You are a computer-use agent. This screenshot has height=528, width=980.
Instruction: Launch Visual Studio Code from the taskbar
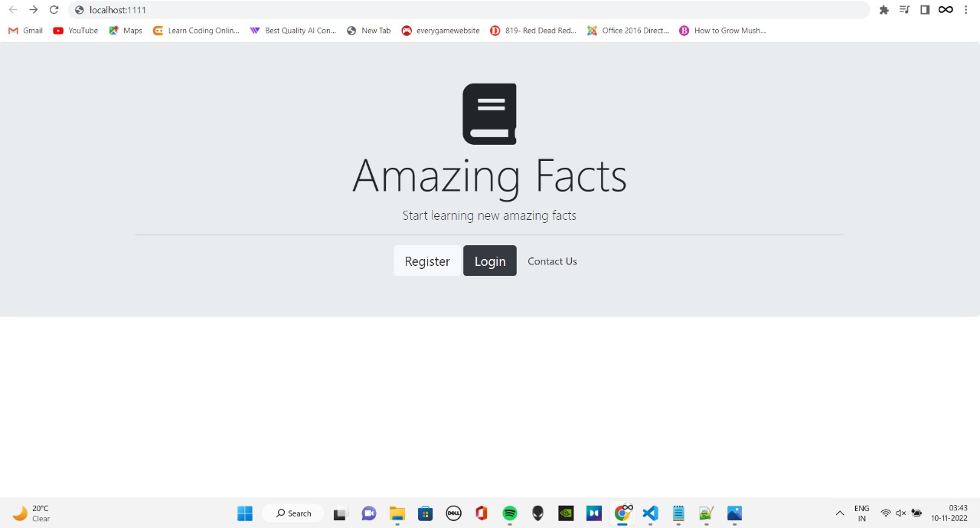point(650,513)
